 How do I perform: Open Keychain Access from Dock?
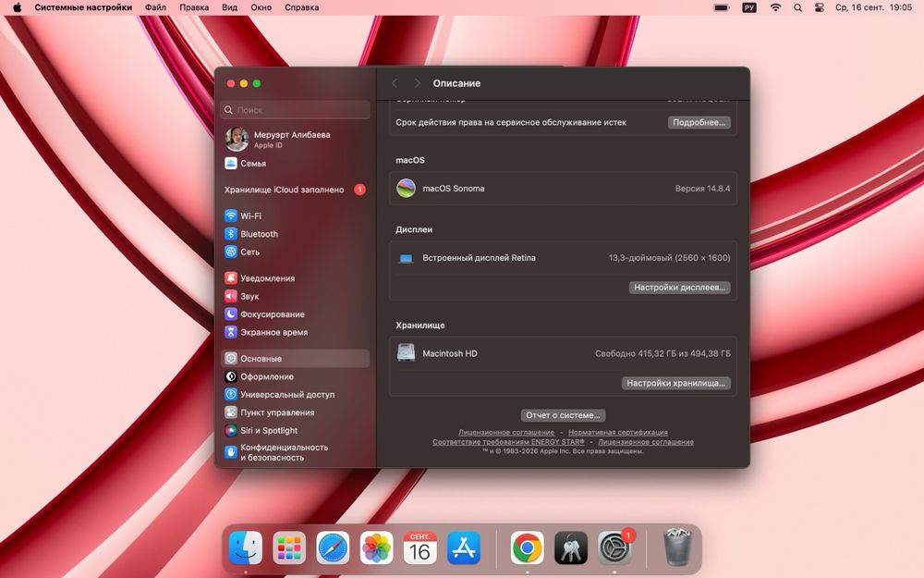tap(570, 547)
